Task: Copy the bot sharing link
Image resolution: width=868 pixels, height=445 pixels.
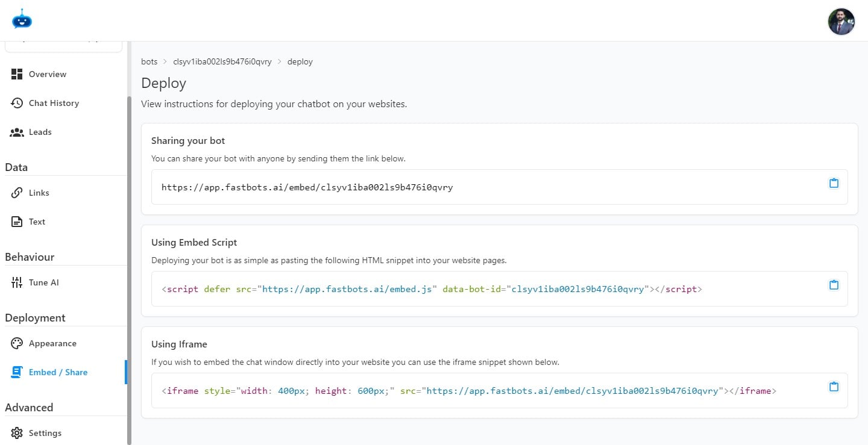Action: click(x=834, y=183)
